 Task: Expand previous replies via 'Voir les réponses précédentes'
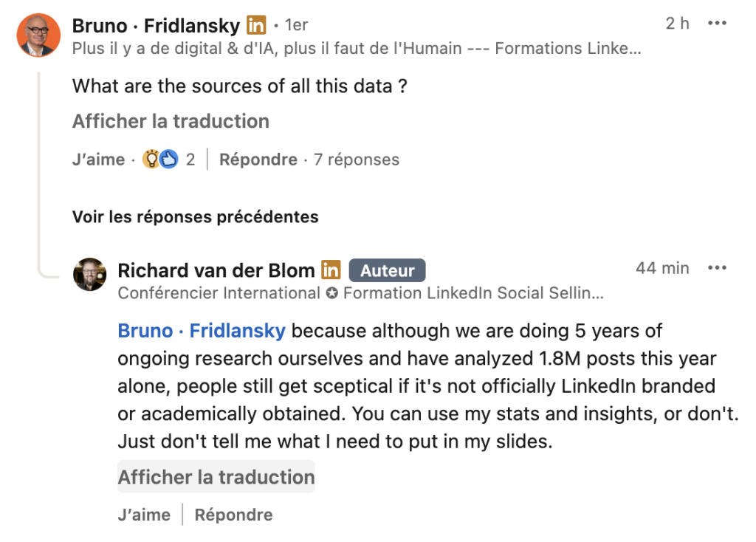click(x=195, y=216)
